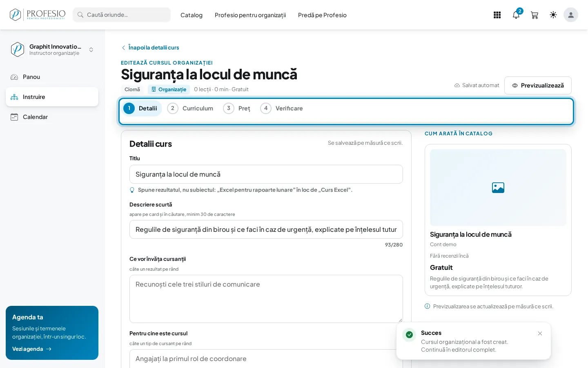Click the green success checkmark icon
This screenshot has height=368, width=588.
point(409,335)
